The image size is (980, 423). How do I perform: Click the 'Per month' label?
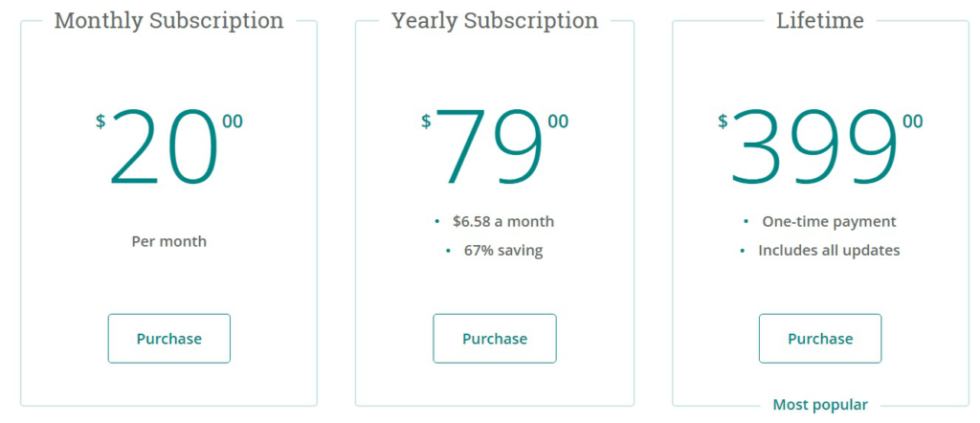pos(168,241)
